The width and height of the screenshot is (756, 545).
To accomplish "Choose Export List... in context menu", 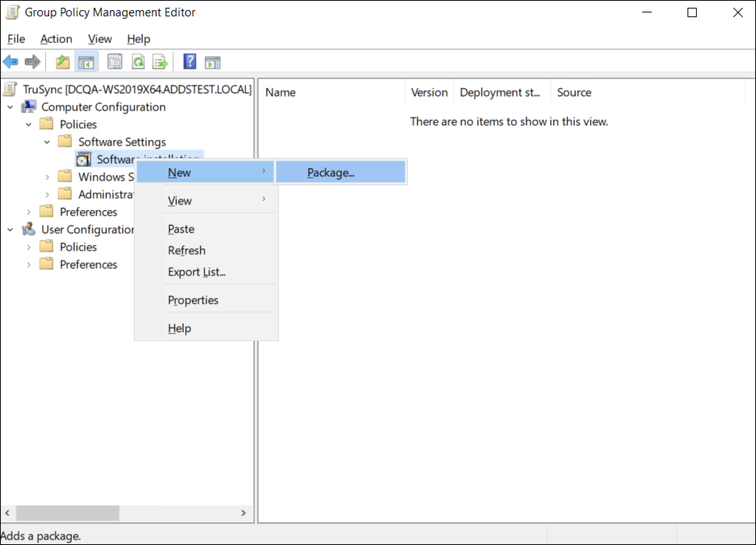I will (x=197, y=272).
